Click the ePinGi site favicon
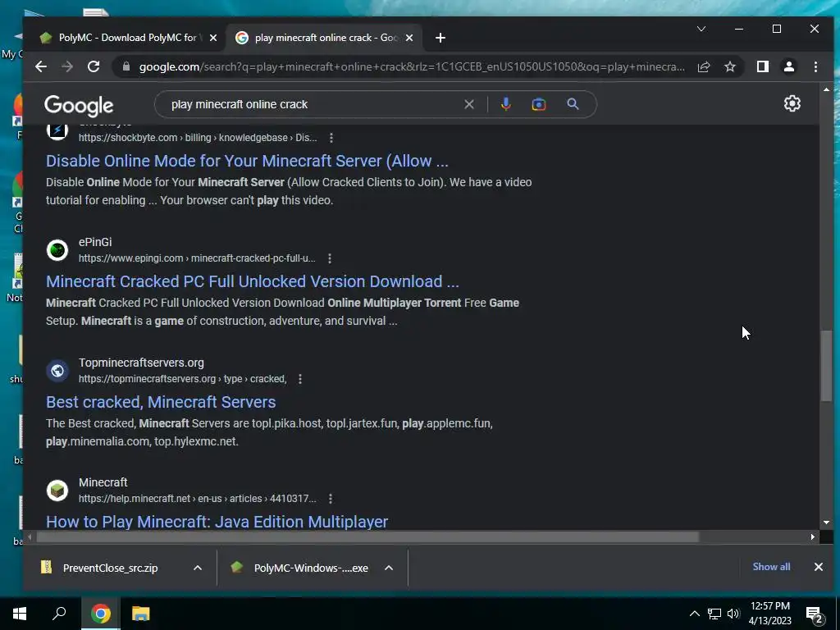Image resolution: width=840 pixels, height=630 pixels. tap(57, 249)
